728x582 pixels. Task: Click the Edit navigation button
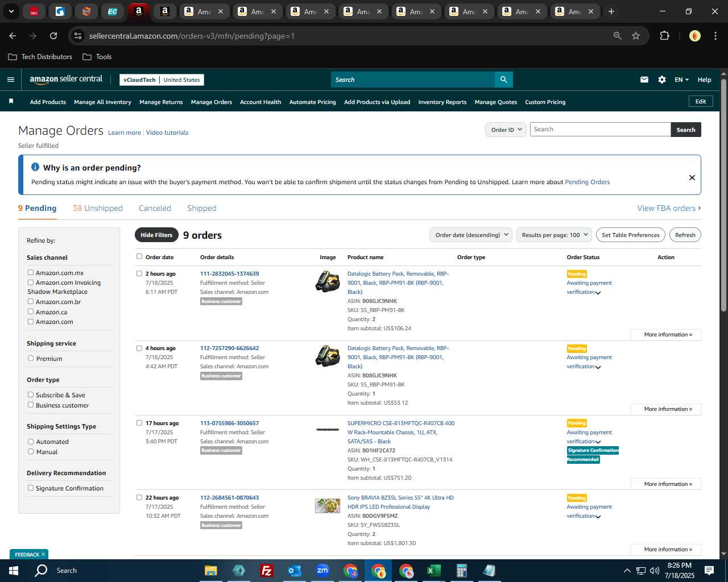pos(701,101)
